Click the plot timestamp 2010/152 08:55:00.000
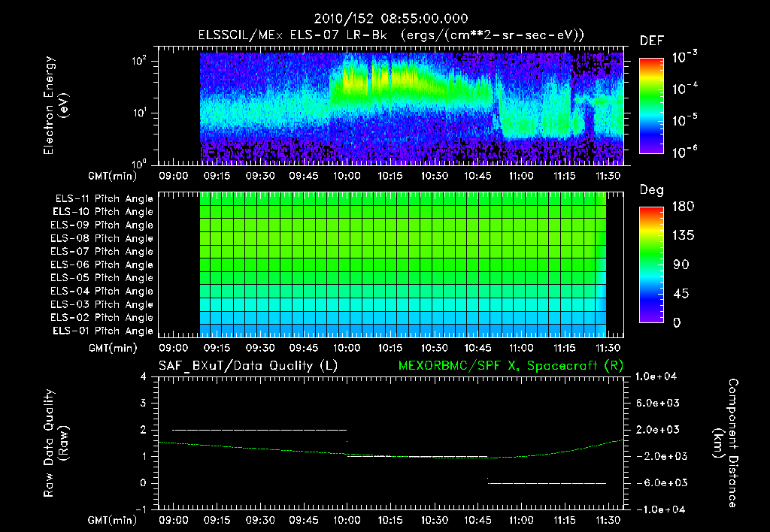This screenshot has height=532, width=770. point(391,19)
